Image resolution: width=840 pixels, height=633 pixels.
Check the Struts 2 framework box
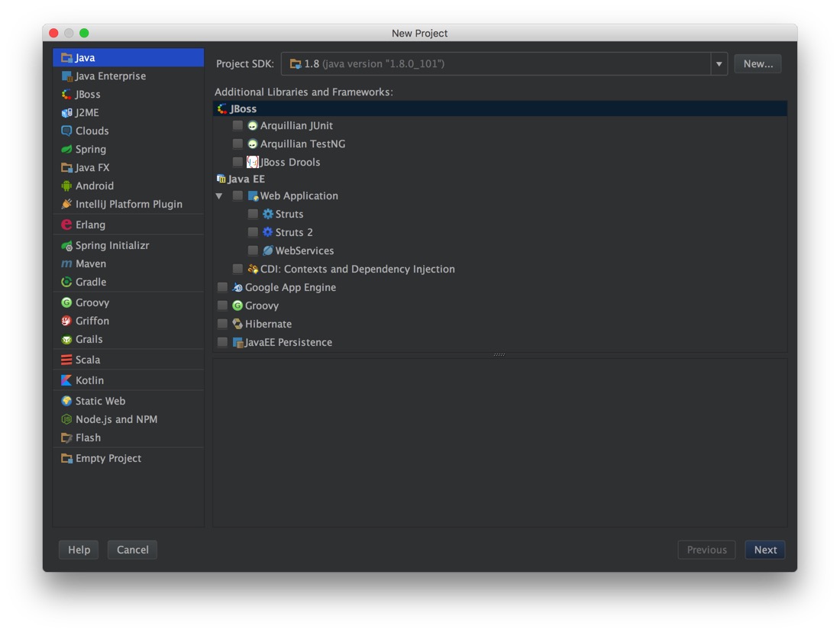click(253, 232)
